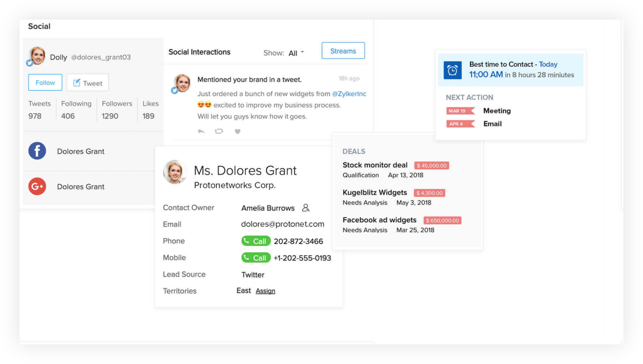Call the phone number 202-872-3466

[x=256, y=241]
